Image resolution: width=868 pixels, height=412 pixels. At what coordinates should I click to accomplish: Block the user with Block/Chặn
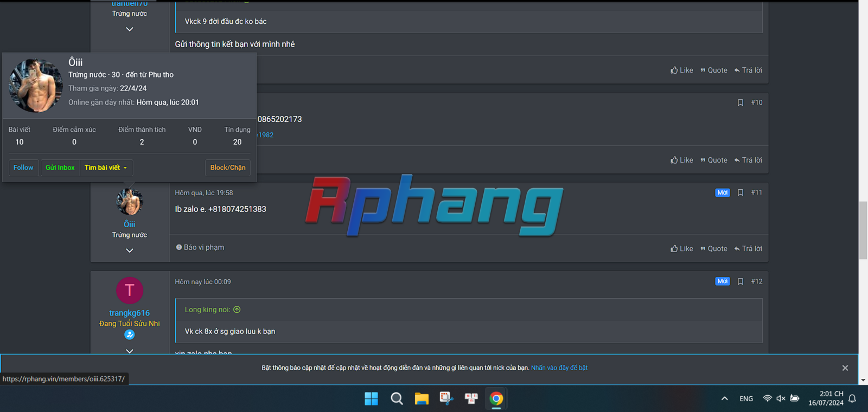click(228, 168)
